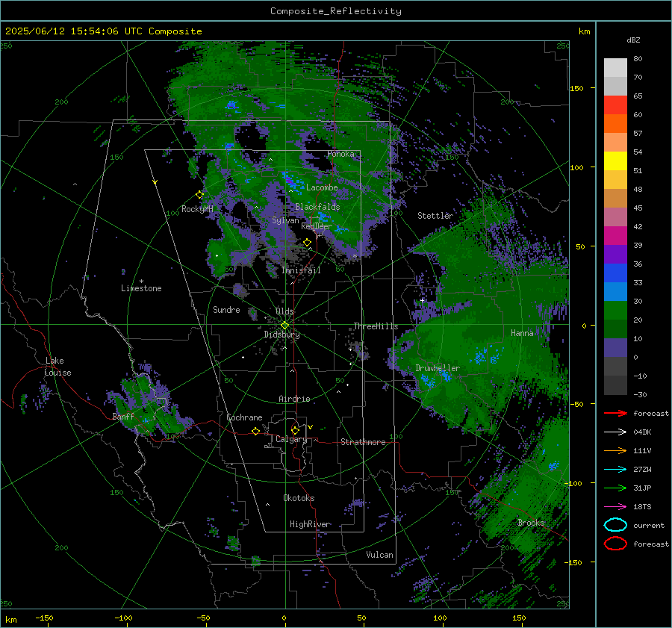672x628 pixels.
Task: Select the white 04DK arrow icon
Action: click(615, 432)
